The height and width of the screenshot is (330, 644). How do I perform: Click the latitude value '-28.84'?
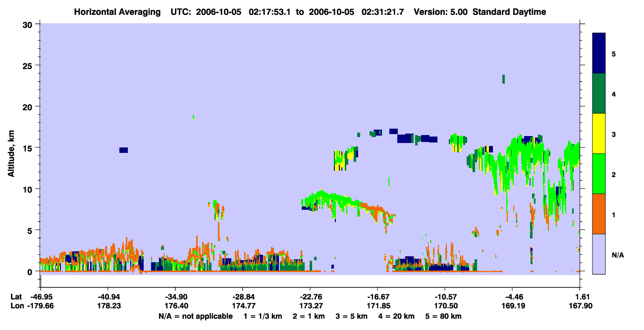(243, 297)
